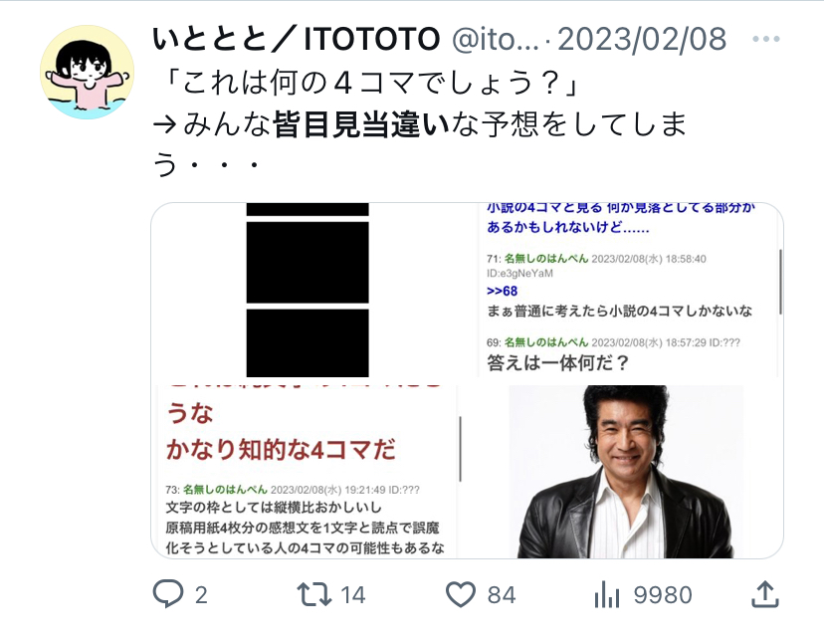Open the @ito... username handle

[495, 40]
